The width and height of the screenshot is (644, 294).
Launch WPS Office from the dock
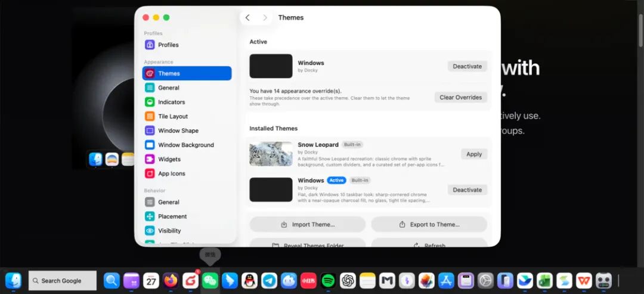(x=584, y=281)
